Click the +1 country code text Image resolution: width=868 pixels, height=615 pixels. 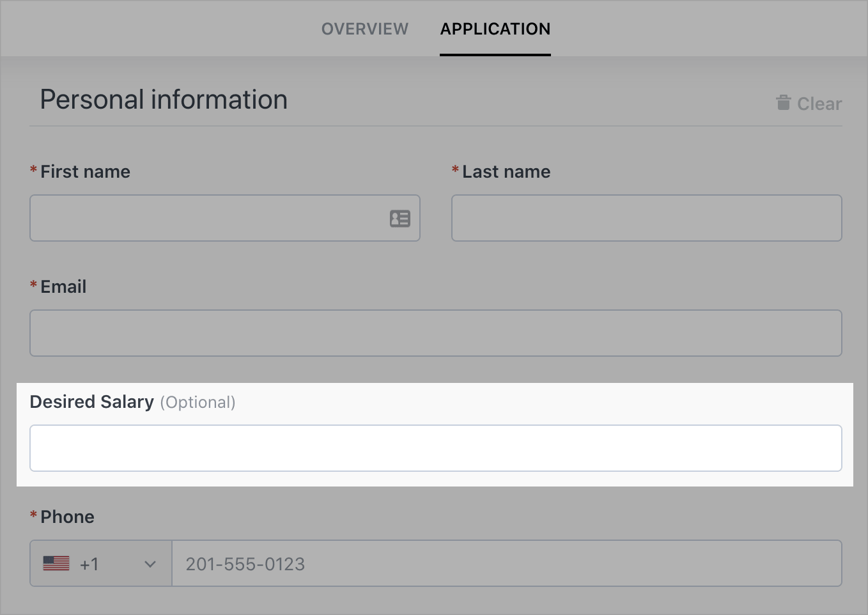click(x=89, y=564)
